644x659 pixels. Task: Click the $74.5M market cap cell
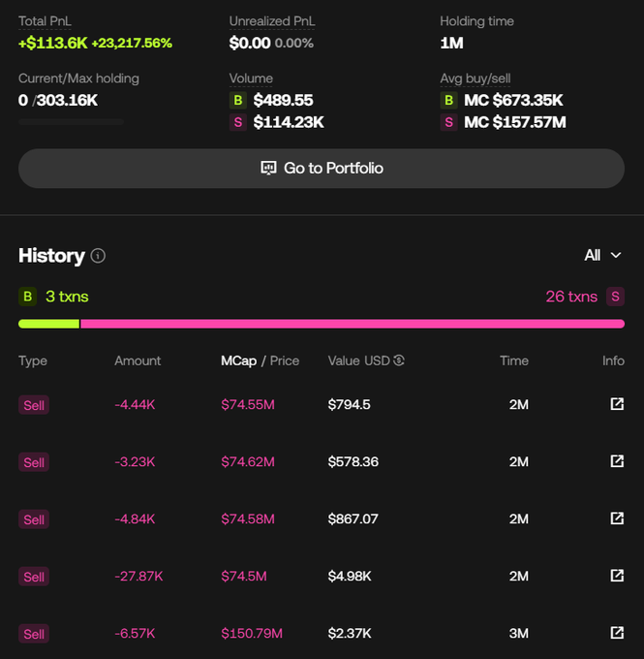(x=244, y=576)
